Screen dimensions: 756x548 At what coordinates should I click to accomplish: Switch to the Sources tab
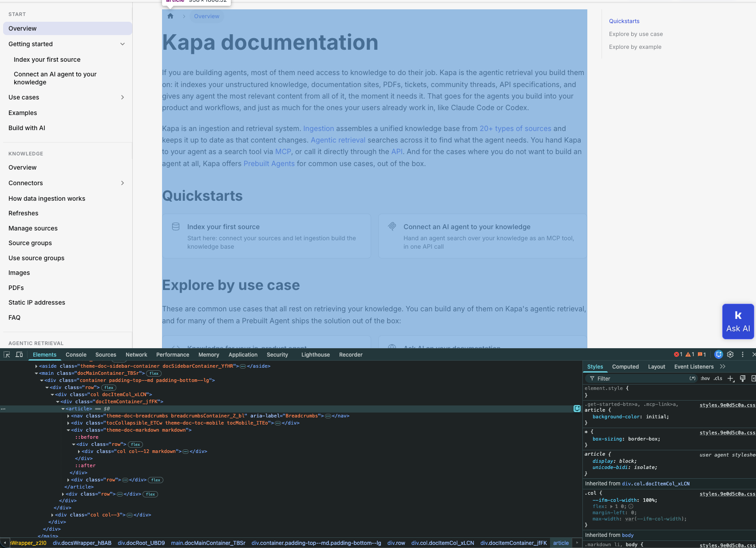pos(106,354)
